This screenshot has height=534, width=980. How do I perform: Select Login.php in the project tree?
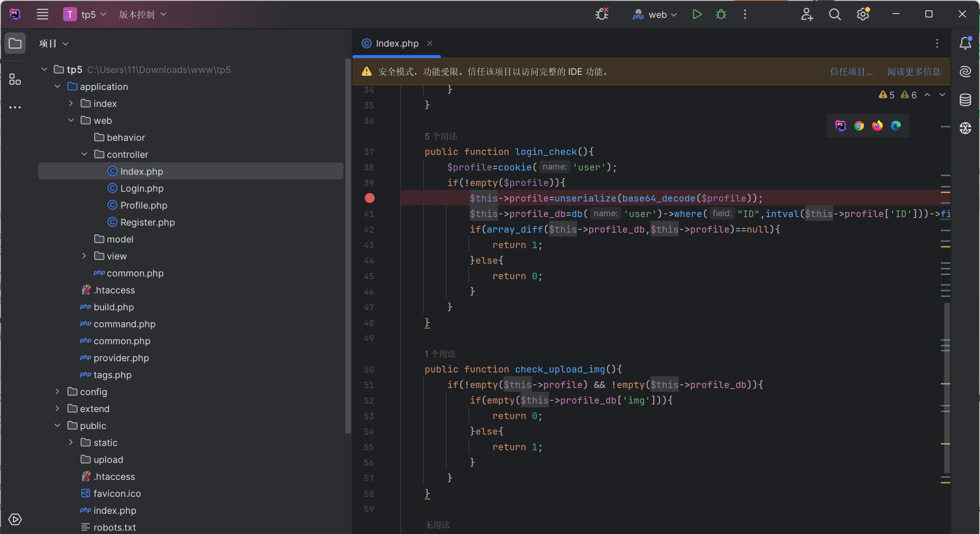coord(191,188)
